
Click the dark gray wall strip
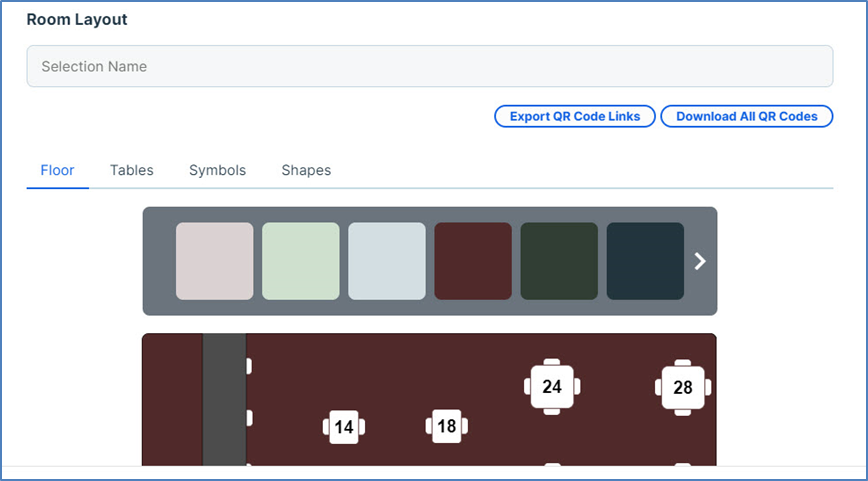click(224, 400)
